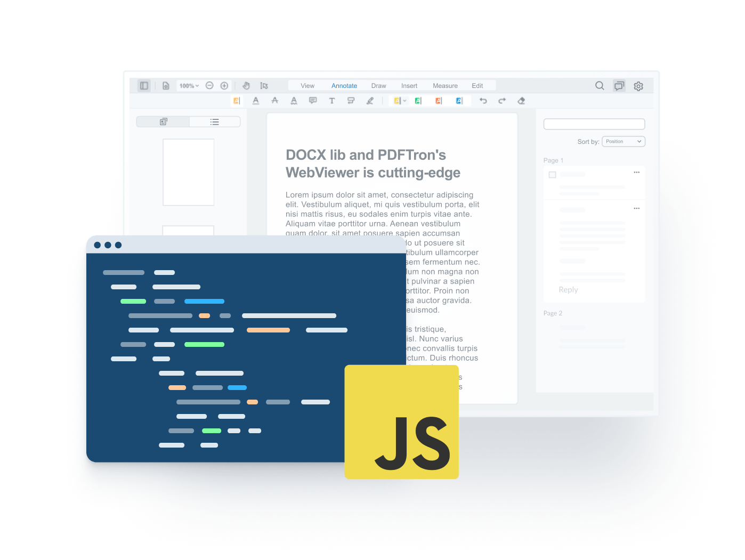Select the Pan hand tool
The image size is (745, 560).
(x=246, y=86)
